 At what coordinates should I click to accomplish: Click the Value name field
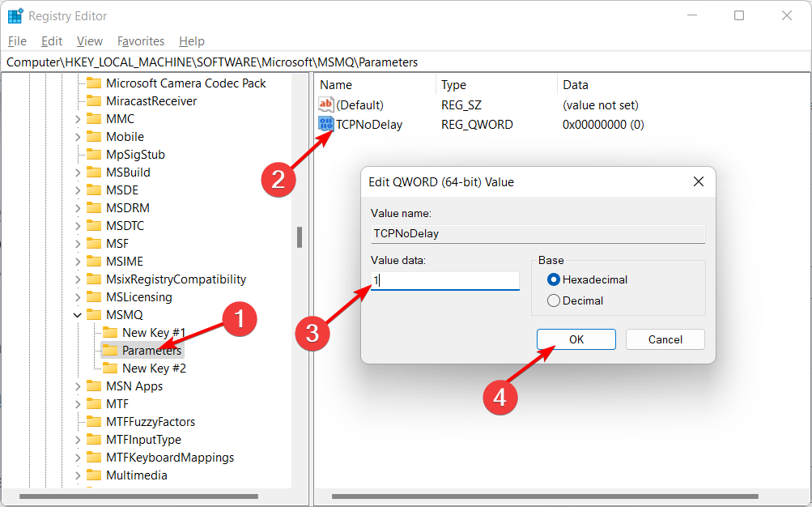tap(538, 233)
